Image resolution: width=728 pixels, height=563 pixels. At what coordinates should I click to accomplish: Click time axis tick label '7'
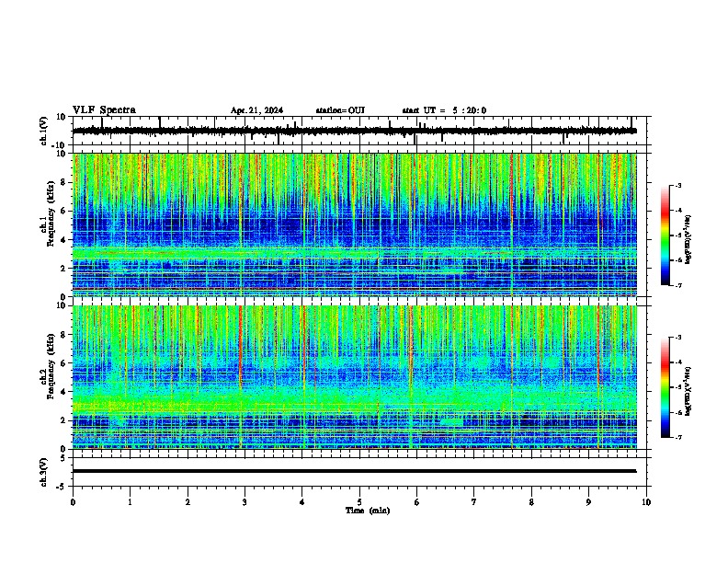point(474,502)
